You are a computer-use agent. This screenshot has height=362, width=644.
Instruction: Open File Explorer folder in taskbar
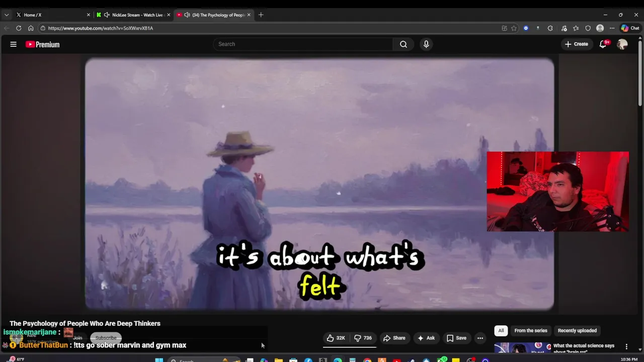[x=278, y=360]
